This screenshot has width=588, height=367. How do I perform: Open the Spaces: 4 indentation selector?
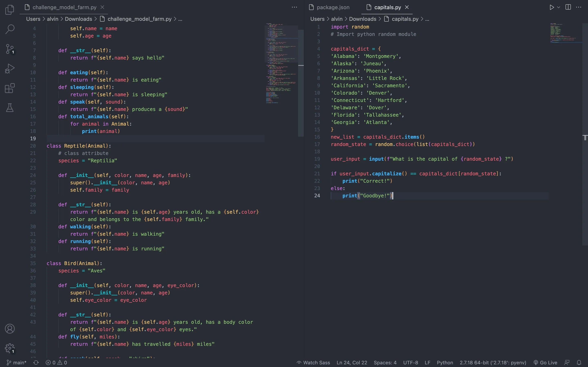tap(385, 363)
